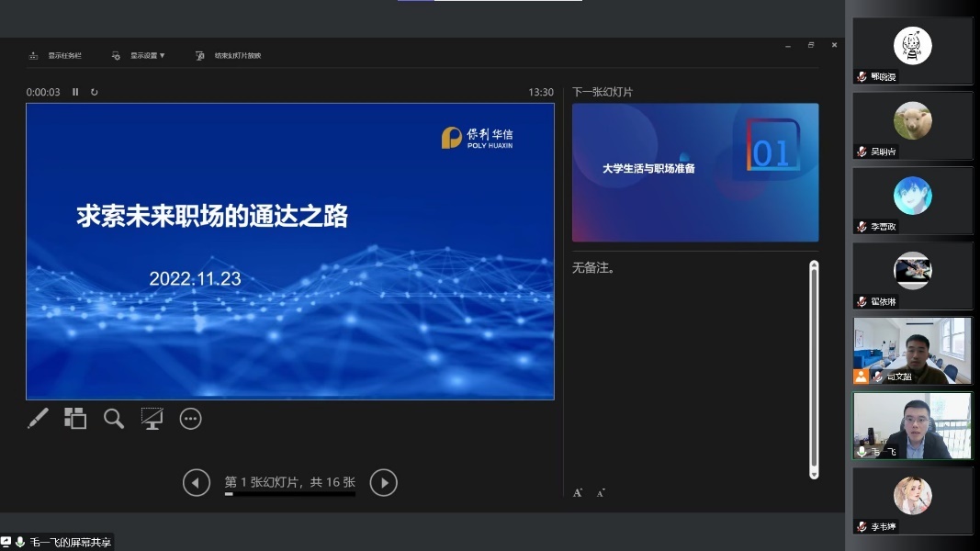
Task: Click the current slide title preview
Action: pyautogui.click(x=212, y=216)
